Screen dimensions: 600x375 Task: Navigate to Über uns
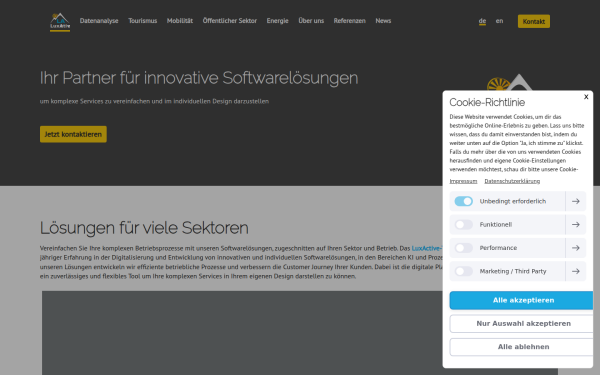[x=311, y=21]
